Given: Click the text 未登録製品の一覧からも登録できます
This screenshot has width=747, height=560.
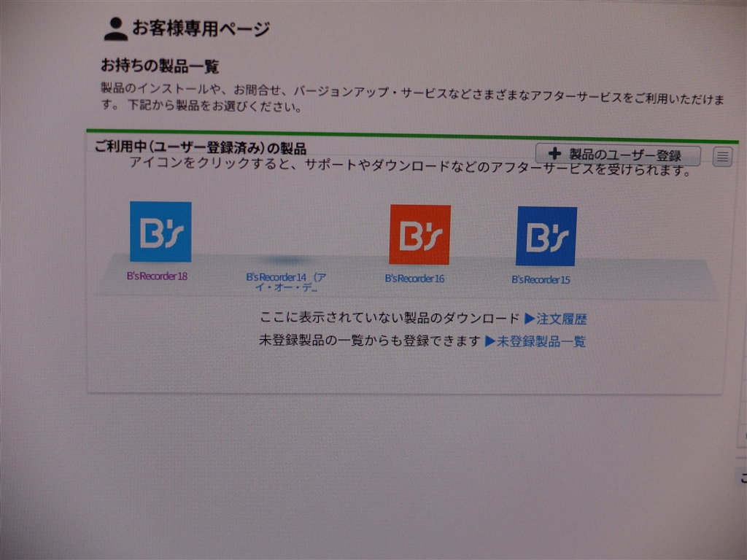Looking at the screenshot, I should point(370,341).
